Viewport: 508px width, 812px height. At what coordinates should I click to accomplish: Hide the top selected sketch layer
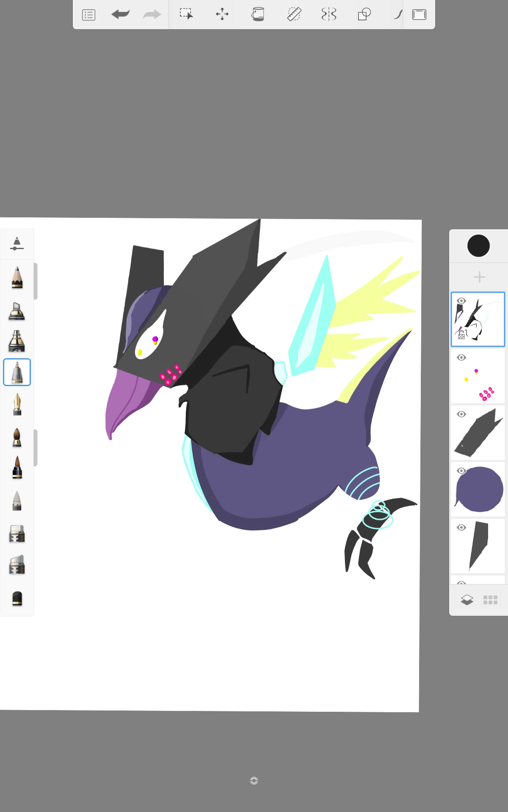pos(461,301)
